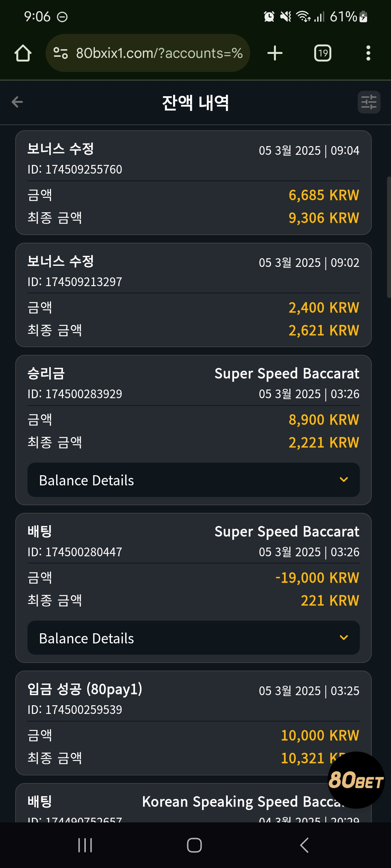391x868 pixels.
Task: Select the 입금 성공 (80pay1) deposit entry
Action: (x=193, y=723)
